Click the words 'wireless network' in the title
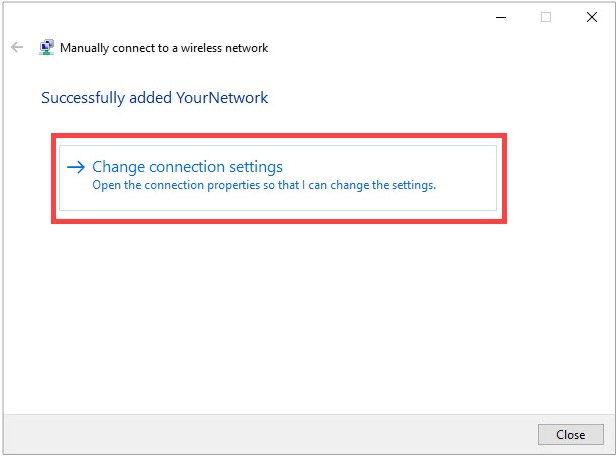616x459 pixels. (224, 48)
